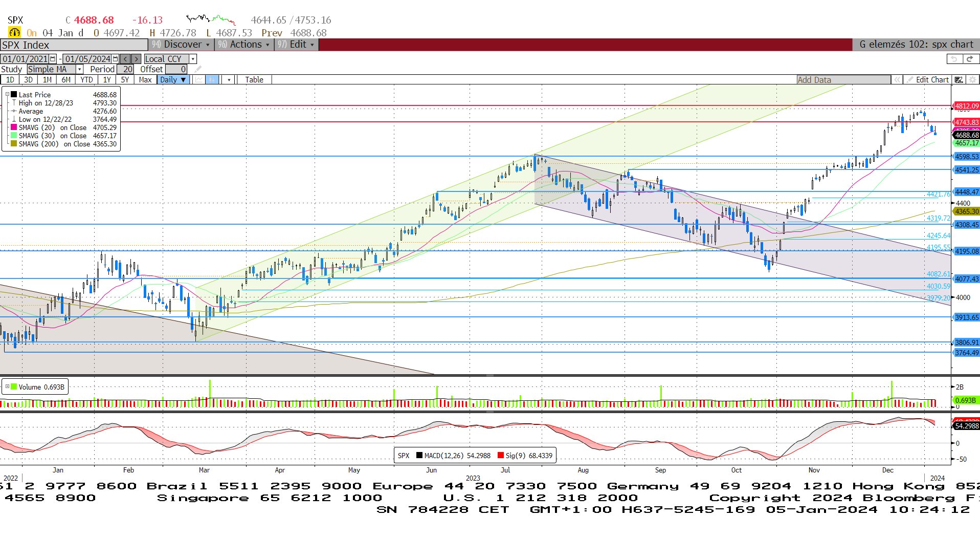Screen dimensions: 980x538
Task: Click the undo arrow button
Action: pyautogui.click(x=954, y=59)
